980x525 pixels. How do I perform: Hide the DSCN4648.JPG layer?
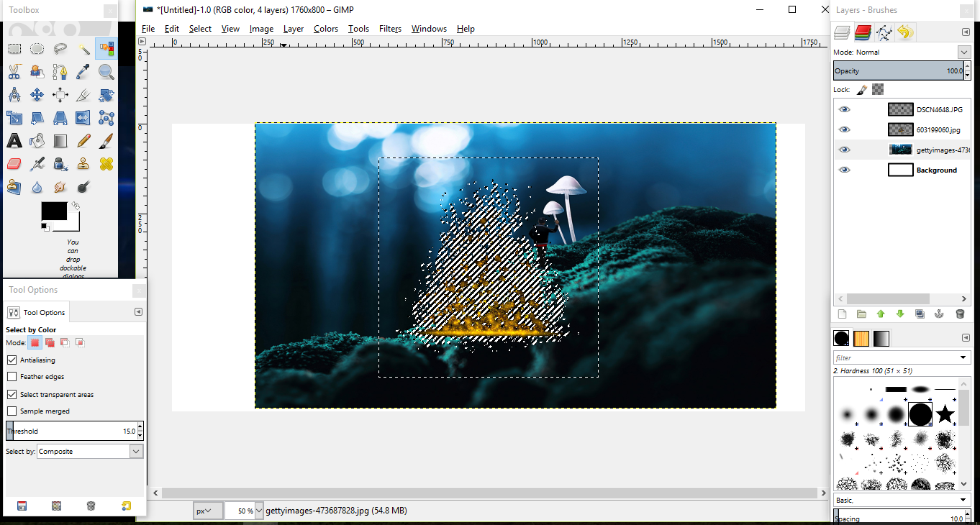(845, 109)
